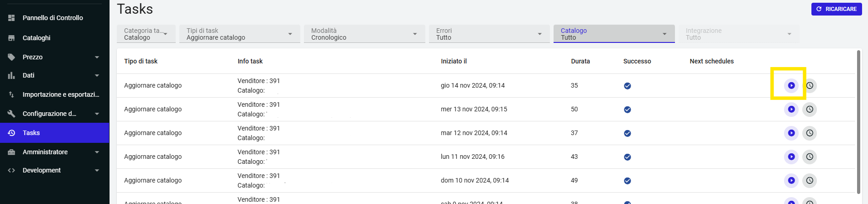Expand the Amministratore menu arrow
The height and width of the screenshot is (204, 868).
pyautogui.click(x=97, y=152)
